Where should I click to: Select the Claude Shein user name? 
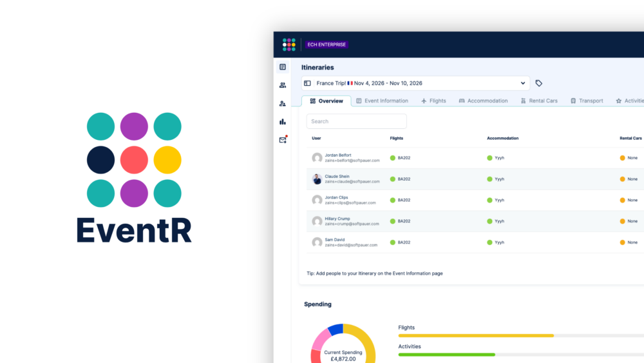click(x=337, y=177)
